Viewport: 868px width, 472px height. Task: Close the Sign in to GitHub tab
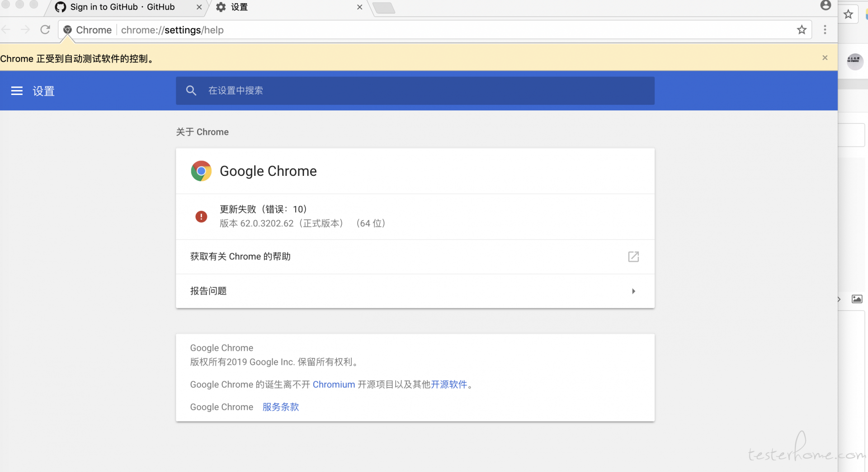pos(199,7)
